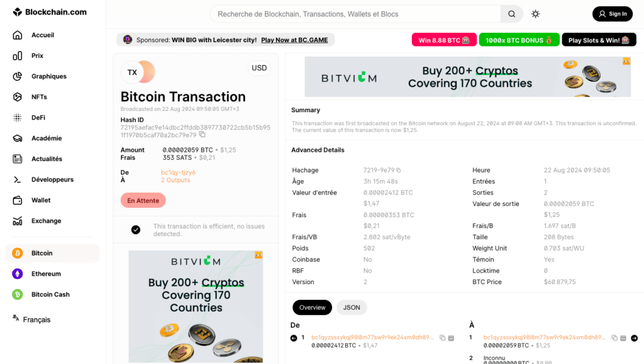
Task: Open the Graphiques charts icon
Action: (x=18, y=76)
